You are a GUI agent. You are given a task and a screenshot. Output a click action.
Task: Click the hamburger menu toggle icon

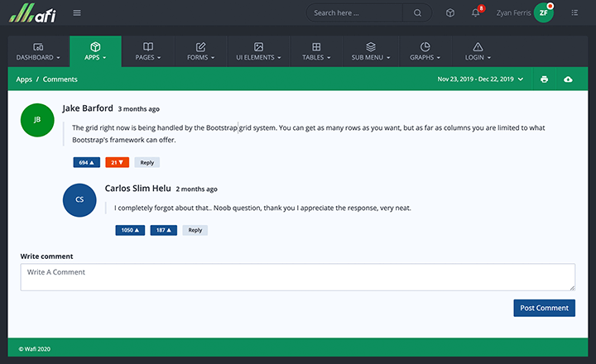[77, 13]
